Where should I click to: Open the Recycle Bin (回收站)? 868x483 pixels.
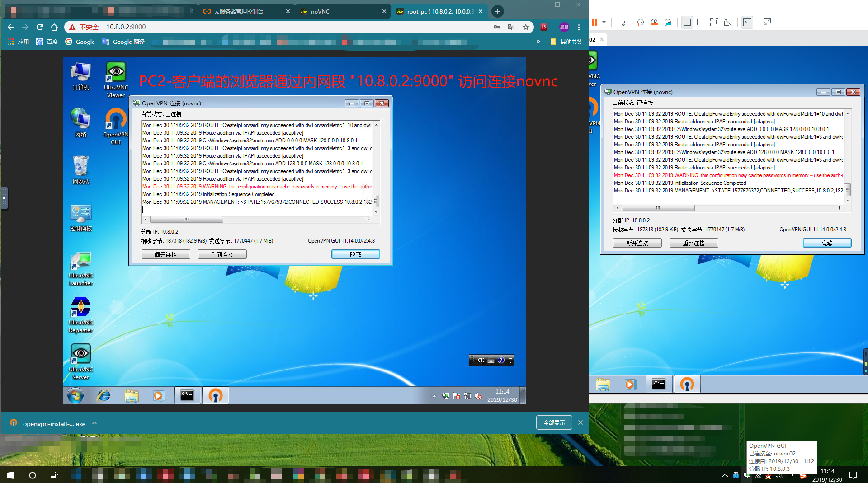[80, 165]
